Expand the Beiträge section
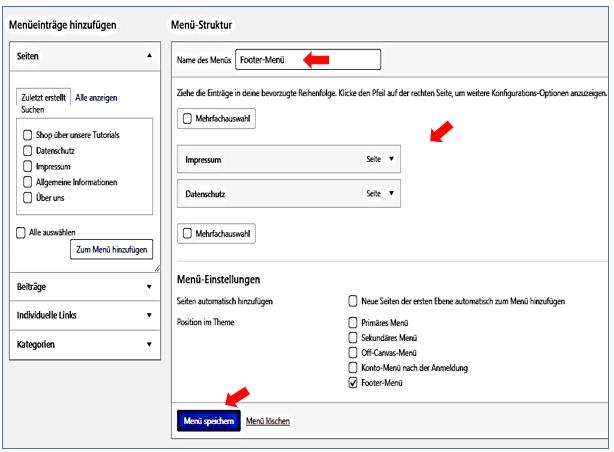This screenshot has height=452, width=614. click(x=149, y=287)
